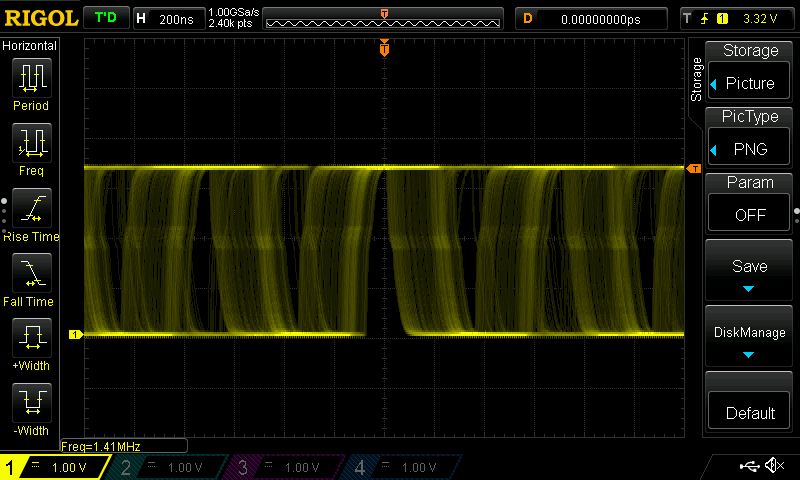Expand the DiskManage submenu

pyautogui.click(x=750, y=340)
